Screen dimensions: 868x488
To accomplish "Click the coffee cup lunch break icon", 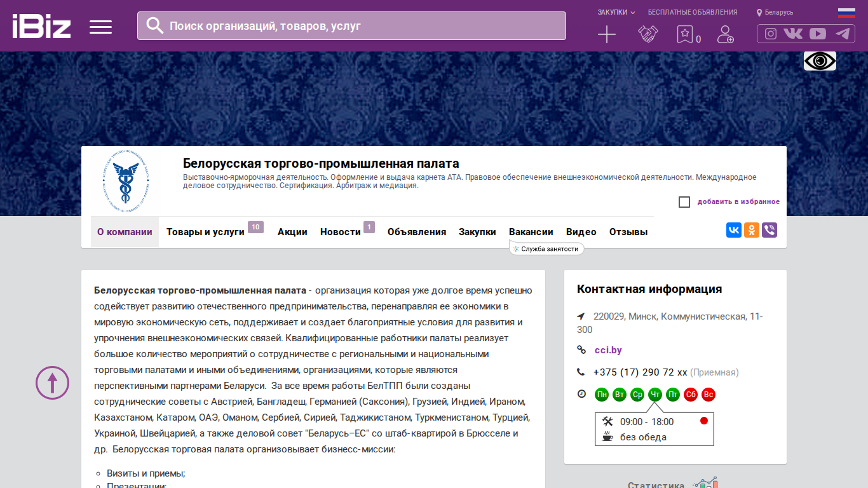I will coord(607,437).
